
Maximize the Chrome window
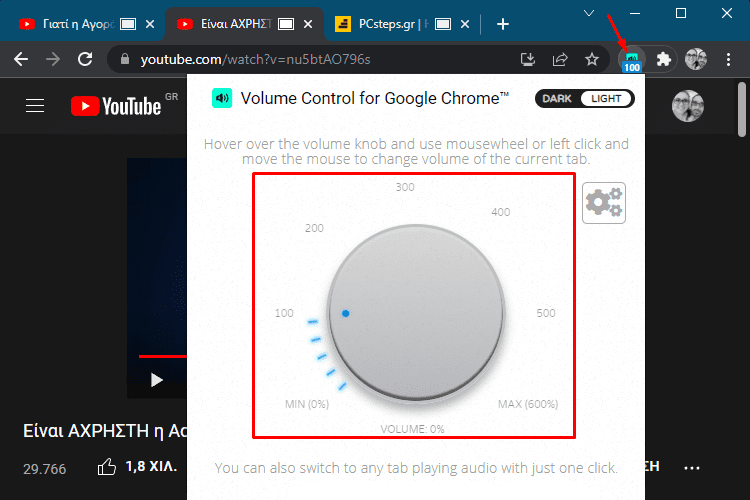tap(681, 13)
